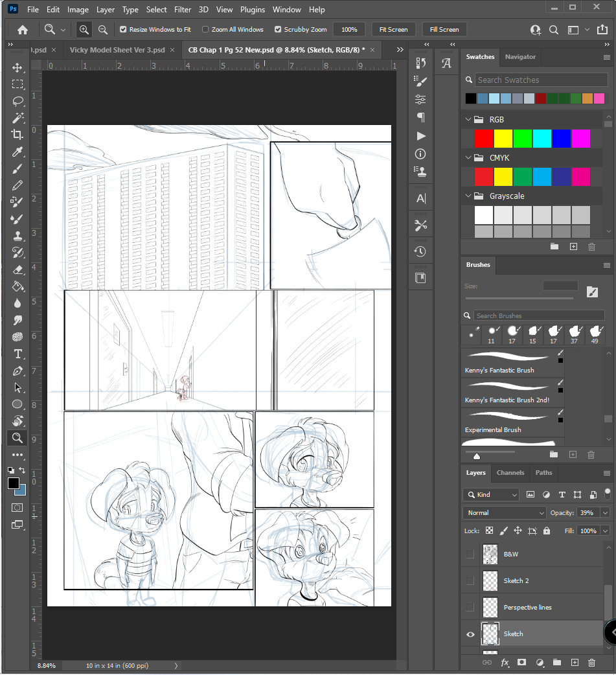Select the Pen tool
616x675 pixels.
17,371
